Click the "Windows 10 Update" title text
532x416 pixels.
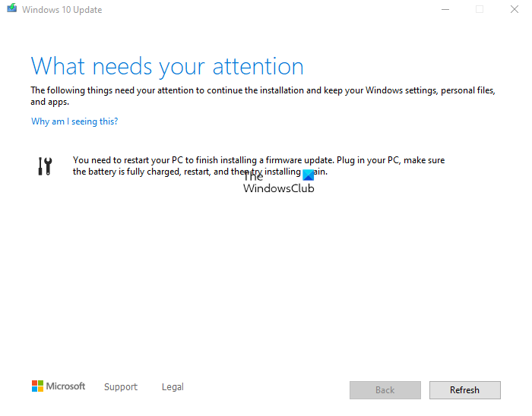tap(62, 10)
